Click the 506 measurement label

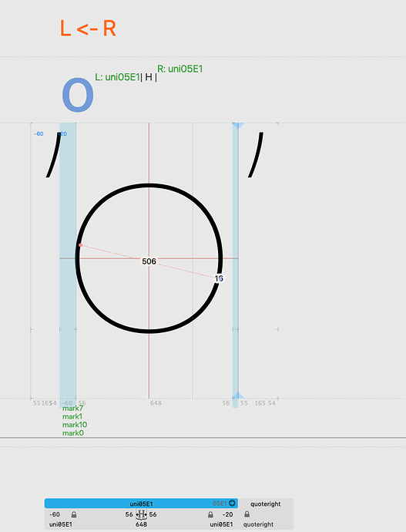(x=149, y=261)
